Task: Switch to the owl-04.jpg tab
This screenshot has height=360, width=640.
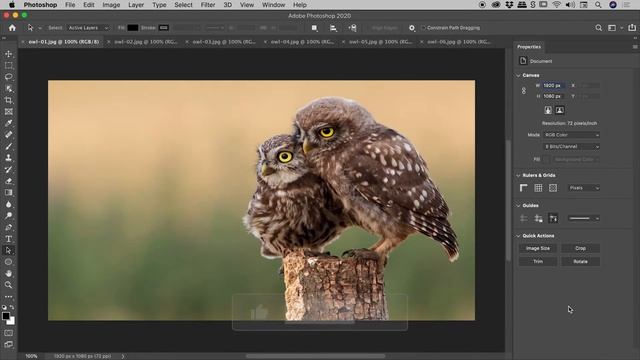Action: pyautogui.click(x=302, y=42)
